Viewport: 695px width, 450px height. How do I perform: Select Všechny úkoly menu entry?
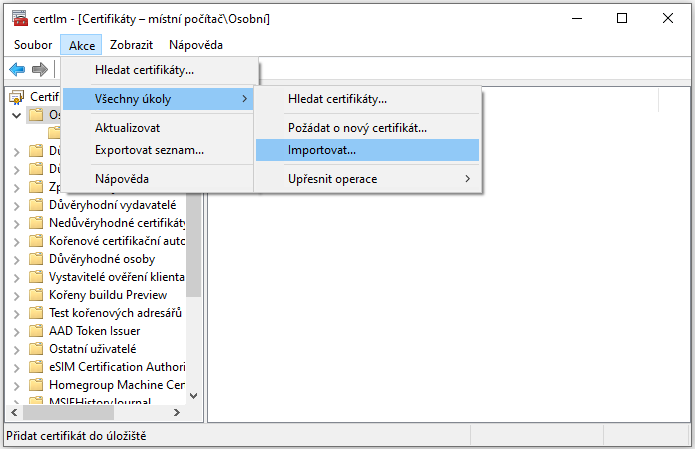(158, 99)
